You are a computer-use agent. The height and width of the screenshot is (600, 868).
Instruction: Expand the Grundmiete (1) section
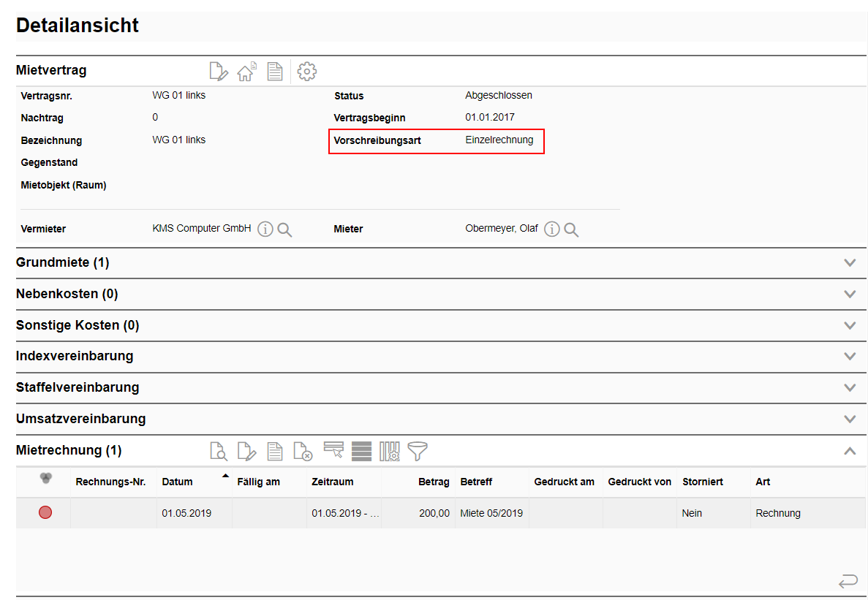(849, 262)
